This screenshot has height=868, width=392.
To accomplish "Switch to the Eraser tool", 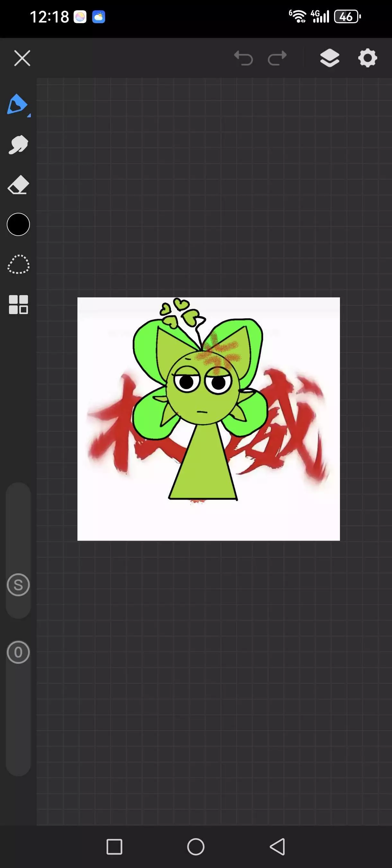I will (18, 185).
